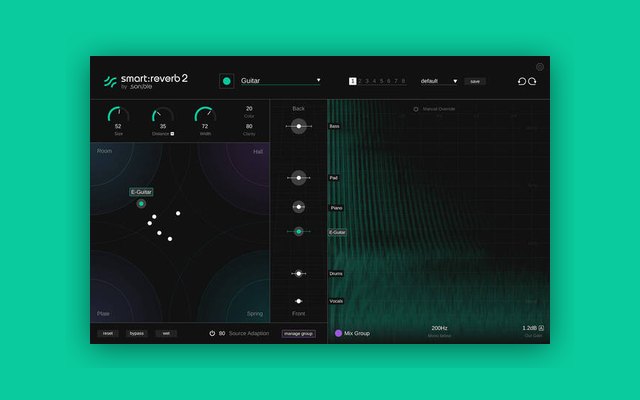Select state slot 1
640x400 pixels.
tap(353, 81)
